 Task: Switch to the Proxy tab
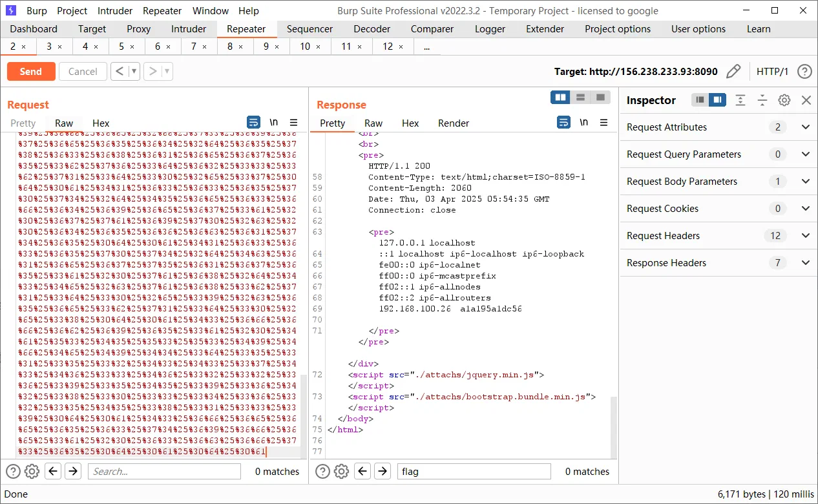pos(138,29)
